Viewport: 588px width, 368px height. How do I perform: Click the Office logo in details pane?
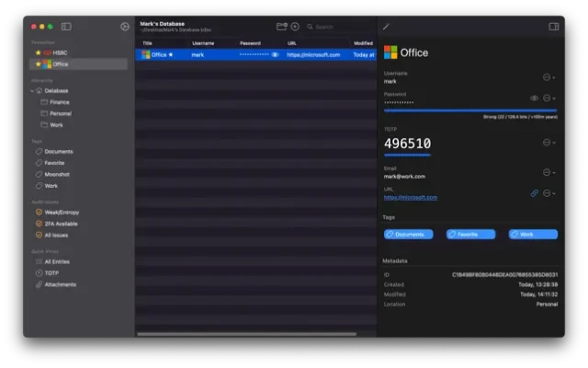coord(390,52)
